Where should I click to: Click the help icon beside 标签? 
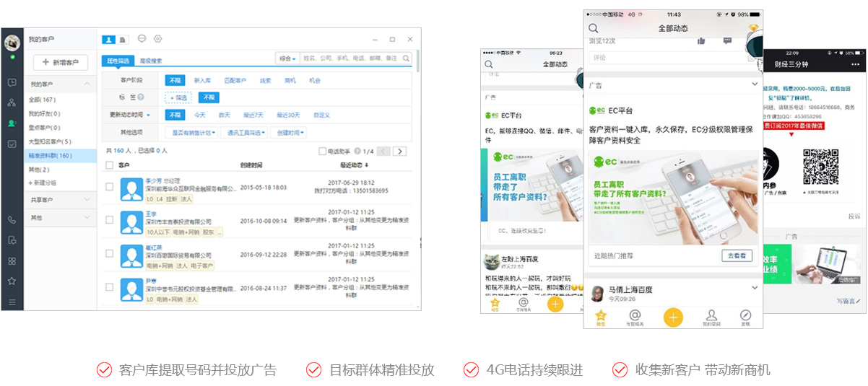141,97
